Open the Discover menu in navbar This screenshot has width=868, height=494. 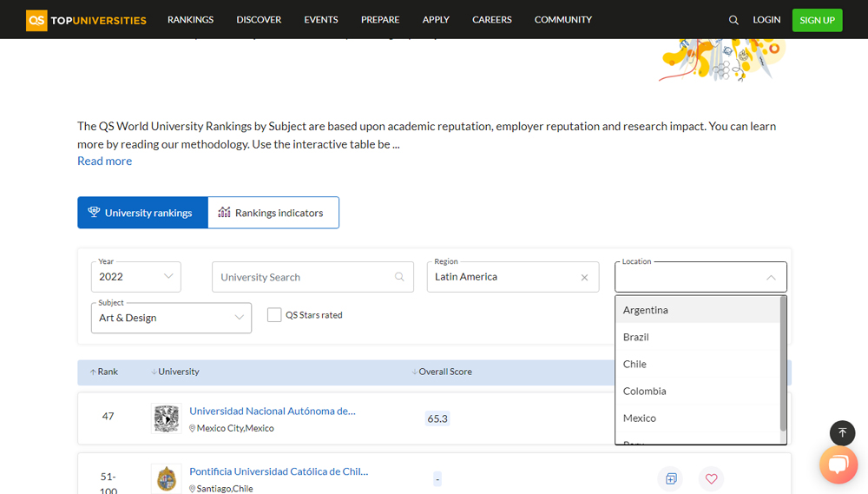click(x=259, y=19)
